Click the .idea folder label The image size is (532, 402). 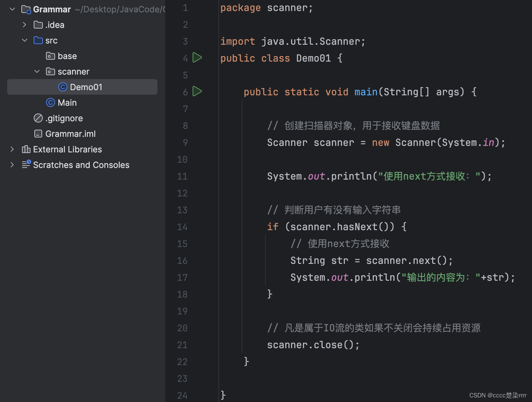(x=55, y=25)
